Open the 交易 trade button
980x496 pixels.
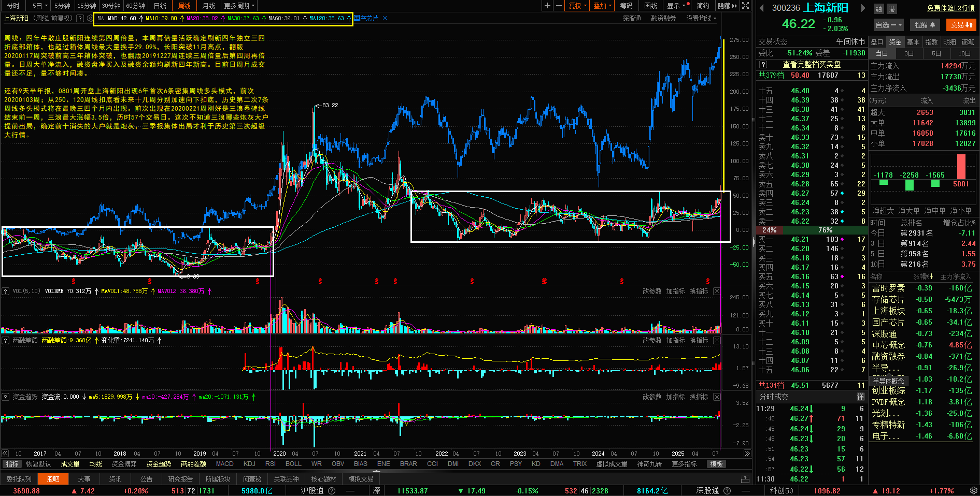click(961, 25)
